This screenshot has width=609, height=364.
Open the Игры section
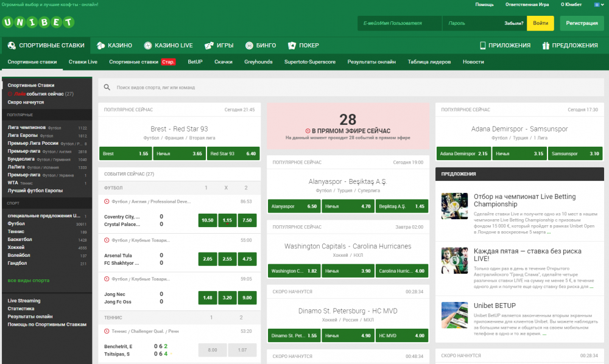(x=219, y=46)
